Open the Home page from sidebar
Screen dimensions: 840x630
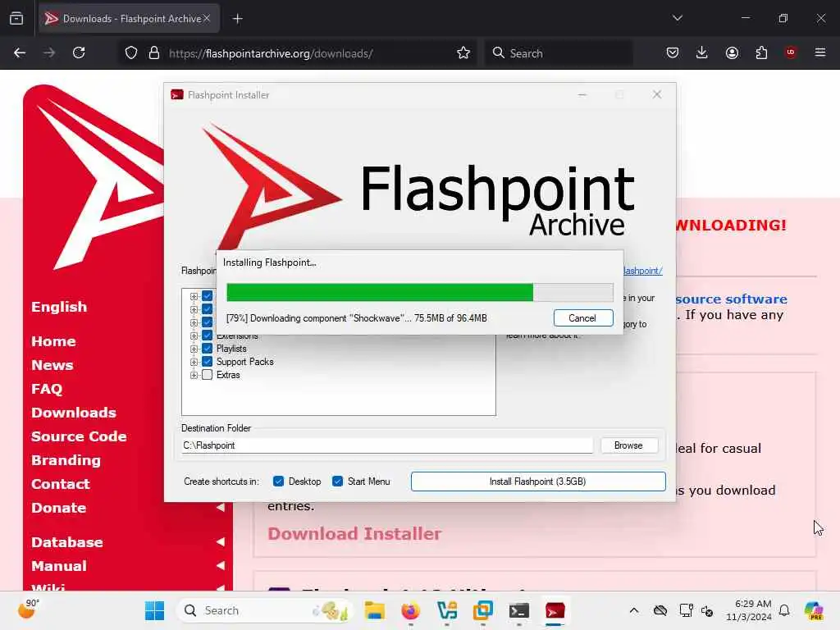pos(53,341)
